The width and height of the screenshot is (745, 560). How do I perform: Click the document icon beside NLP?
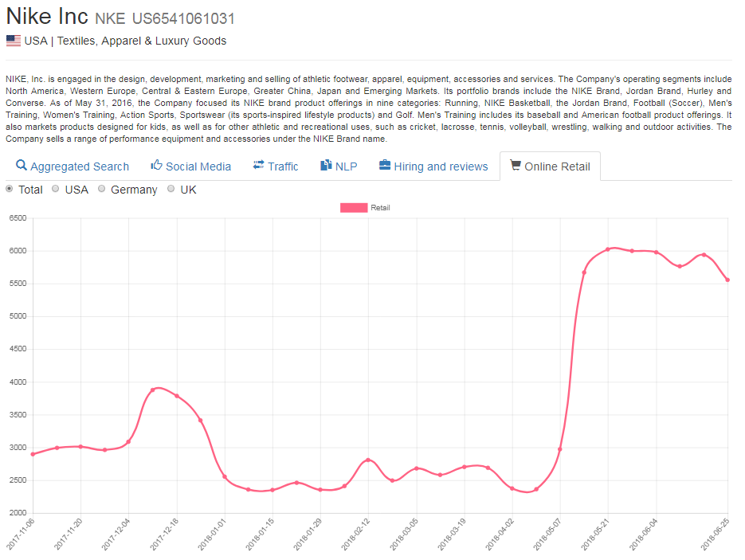[326, 165]
